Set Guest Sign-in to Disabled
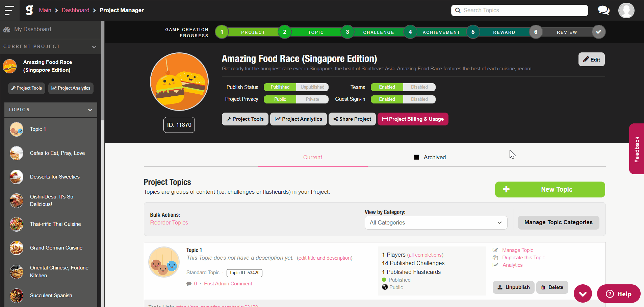644x307 pixels. pos(419,99)
